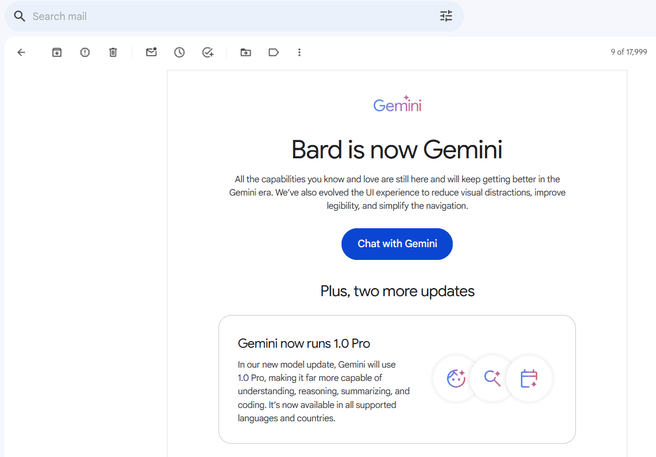
Task: Mark the email as unread
Action: (151, 52)
